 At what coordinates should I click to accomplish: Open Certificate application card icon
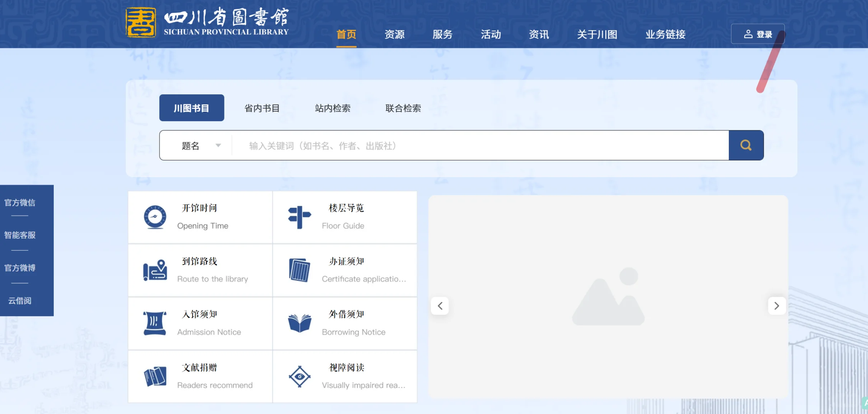[299, 270]
